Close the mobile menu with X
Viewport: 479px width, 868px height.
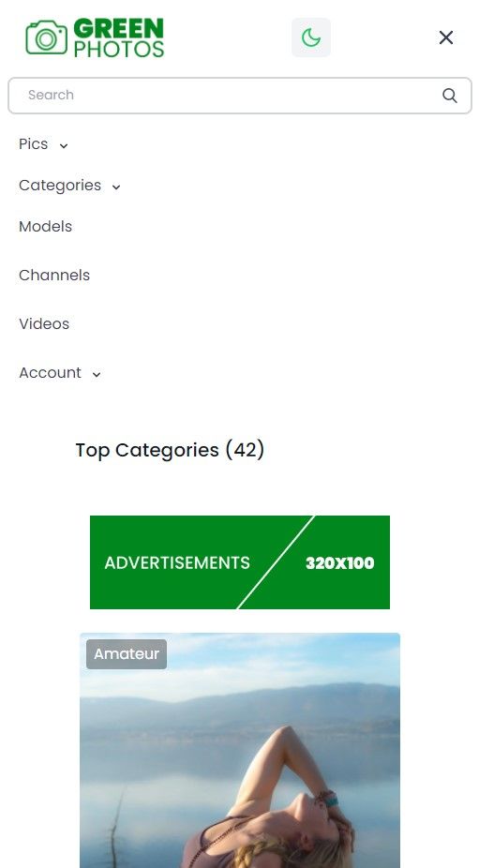pyautogui.click(x=446, y=37)
